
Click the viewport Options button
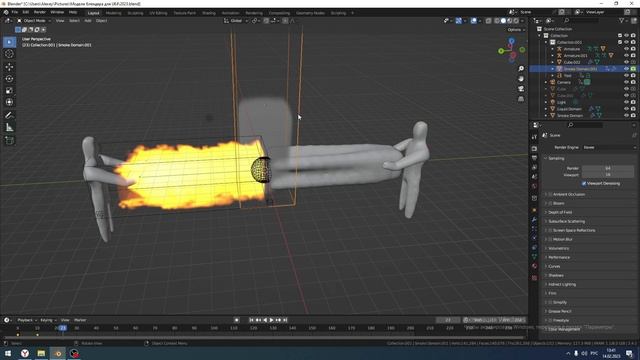[x=516, y=30]
